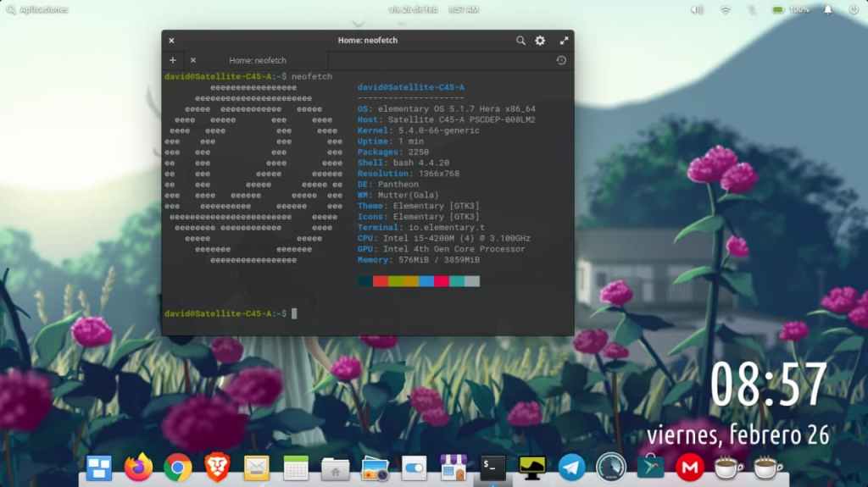Image resolution: width=868 pixels, height=487 pixels.
Task: Launch Firefox from the dock
Action: [138, 468]
